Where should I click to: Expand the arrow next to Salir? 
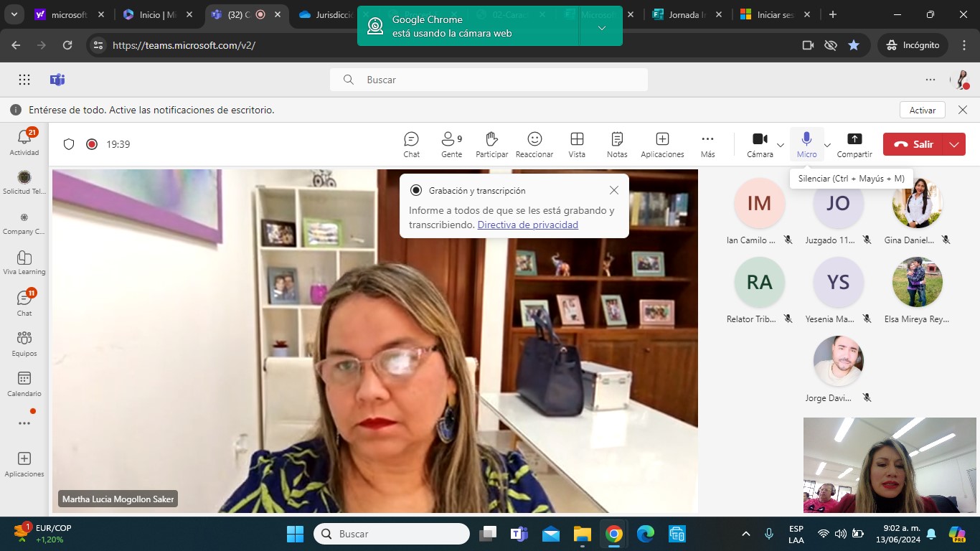click(x=954, y=144)
